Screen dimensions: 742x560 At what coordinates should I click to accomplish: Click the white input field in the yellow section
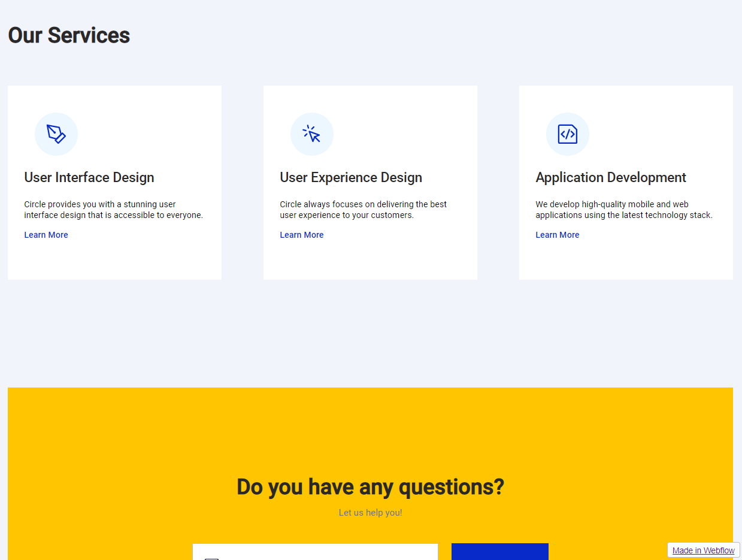316,552
